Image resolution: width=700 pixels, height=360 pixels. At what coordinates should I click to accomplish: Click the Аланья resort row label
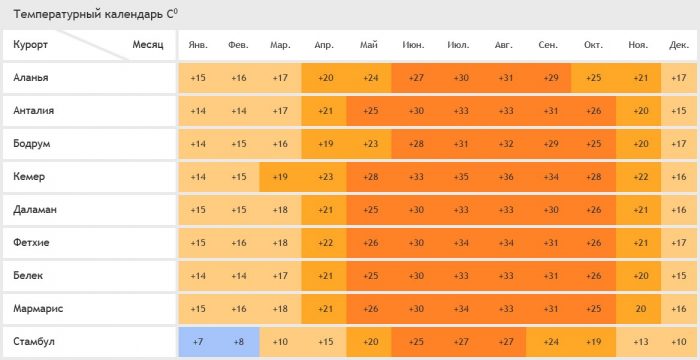pyautogui.click(x=31, y=78)
